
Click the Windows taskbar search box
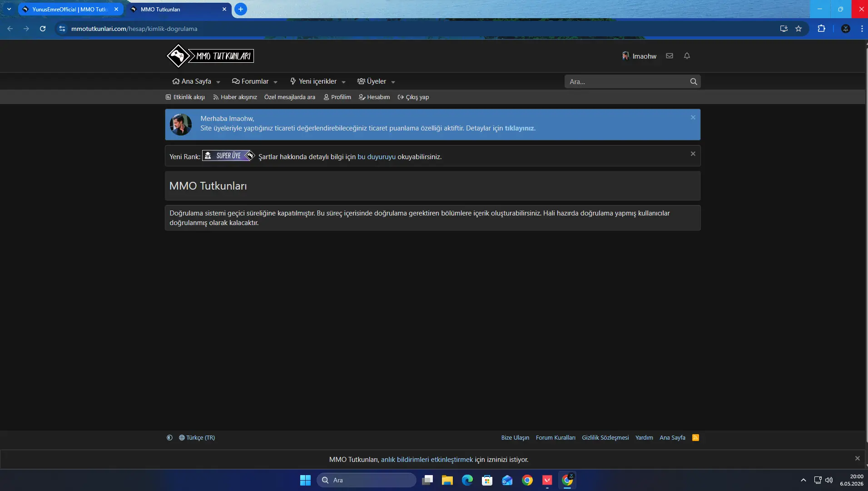[x=366, y=480]
